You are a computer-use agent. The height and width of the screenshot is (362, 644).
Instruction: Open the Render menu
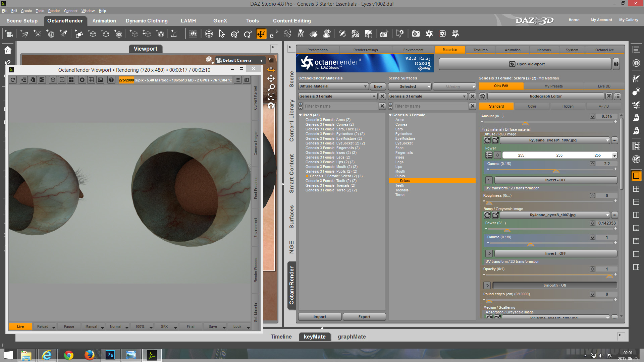(54, 11)
